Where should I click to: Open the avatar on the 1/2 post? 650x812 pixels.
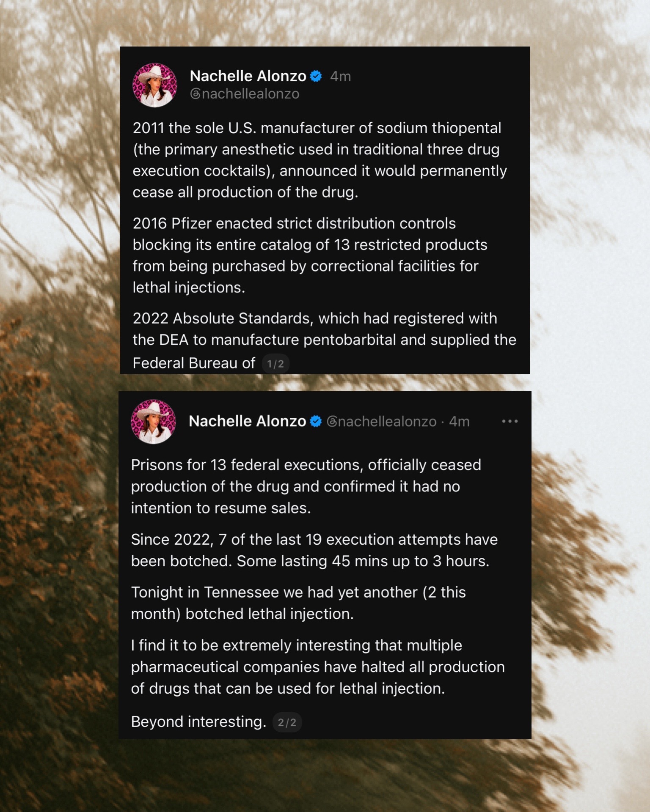coord(155,85)
